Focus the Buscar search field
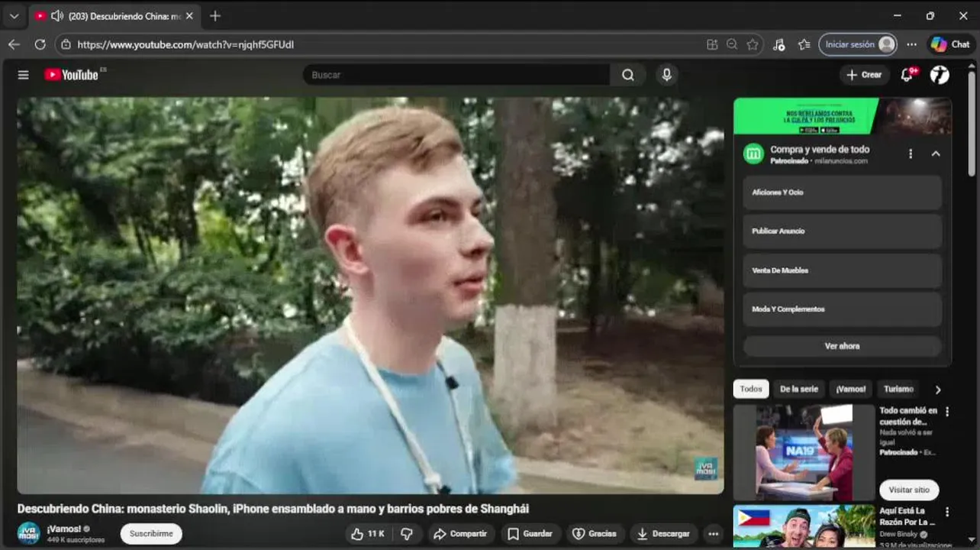This screenshot has width=980, height=550. point(456,75)
